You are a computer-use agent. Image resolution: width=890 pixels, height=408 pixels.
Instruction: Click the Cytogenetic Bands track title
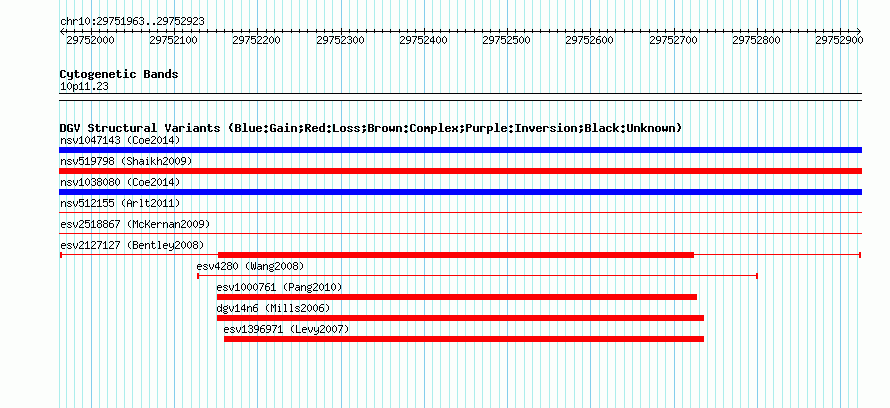[x=119, y=74]
